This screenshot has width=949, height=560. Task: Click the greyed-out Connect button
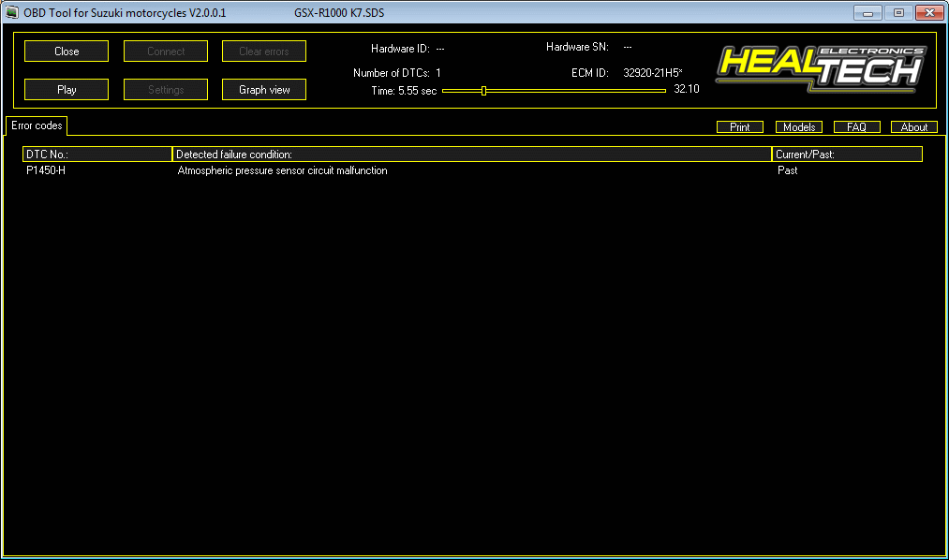[166, 52]
